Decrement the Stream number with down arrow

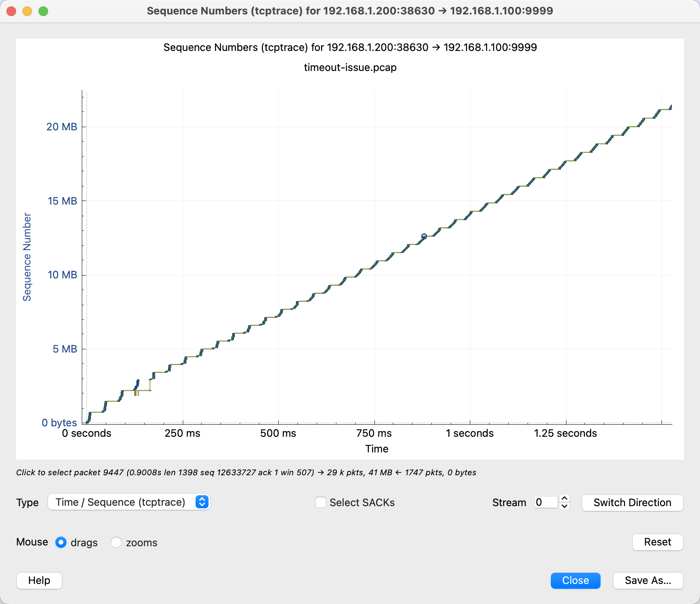click(564, 506)
